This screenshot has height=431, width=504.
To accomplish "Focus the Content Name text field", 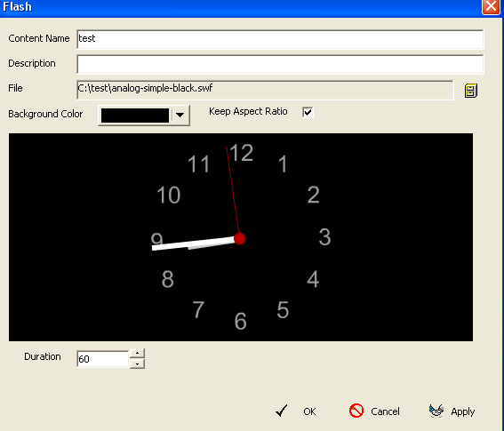I will (280, 39).
